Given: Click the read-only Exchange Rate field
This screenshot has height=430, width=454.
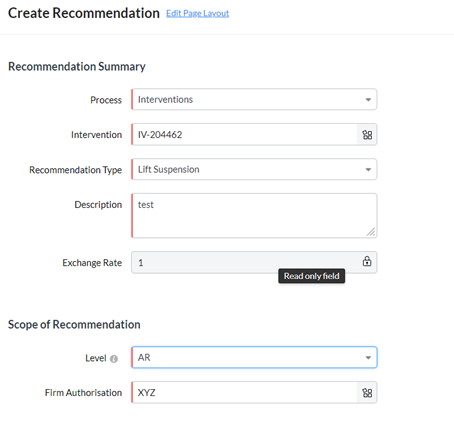Looking at the screenshot, I should coord(254,262).
